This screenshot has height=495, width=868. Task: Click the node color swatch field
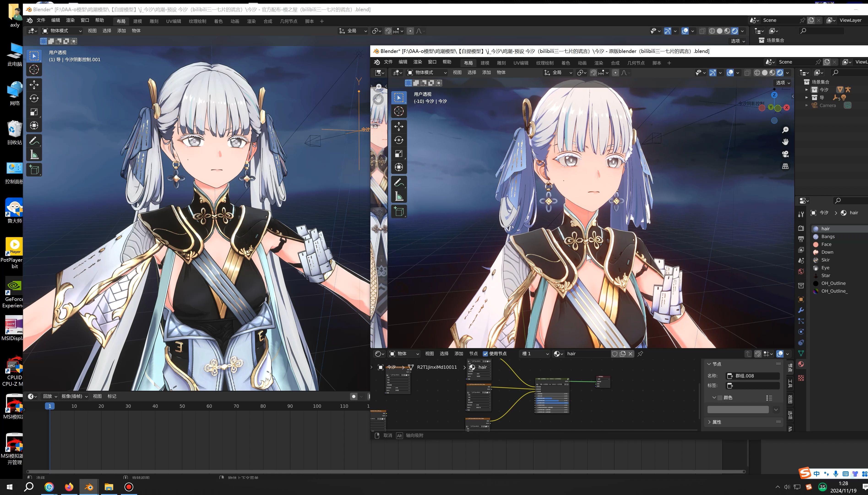737,410
